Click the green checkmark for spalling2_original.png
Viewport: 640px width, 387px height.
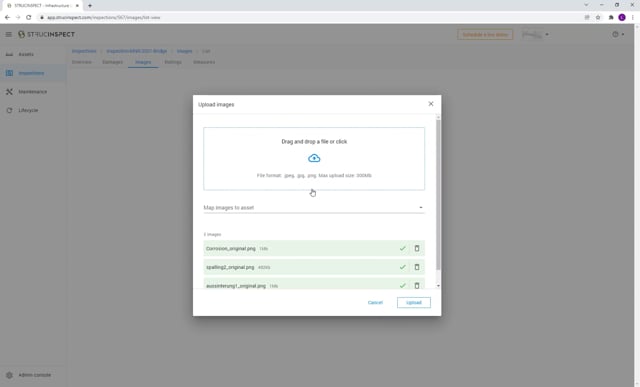coord(402,267)
